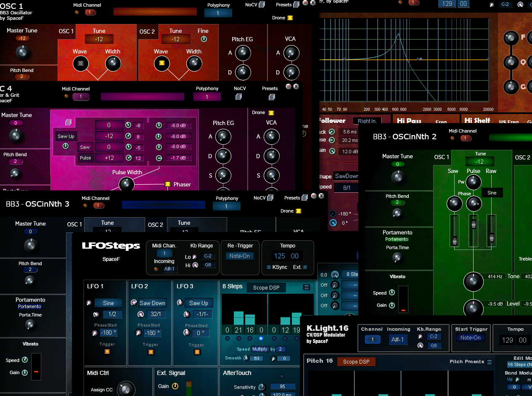This screenshot has height=396, width=532.
Task: Click NoCV icon in the OSC 4 window
Action: 239,97
